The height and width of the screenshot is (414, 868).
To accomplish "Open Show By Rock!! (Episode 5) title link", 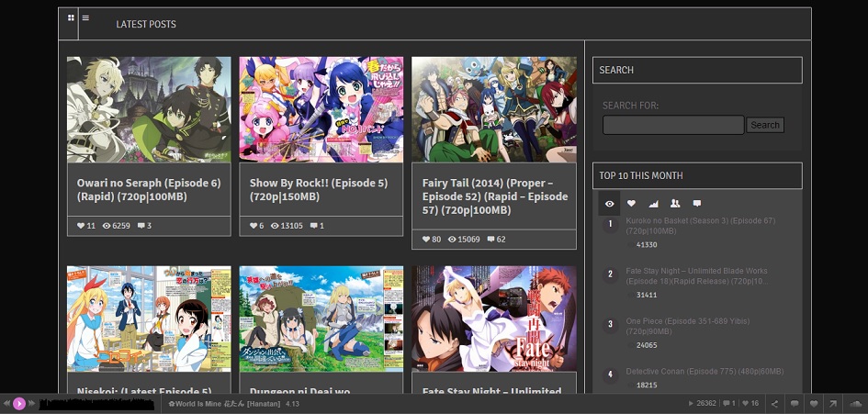I will [319, 190].
